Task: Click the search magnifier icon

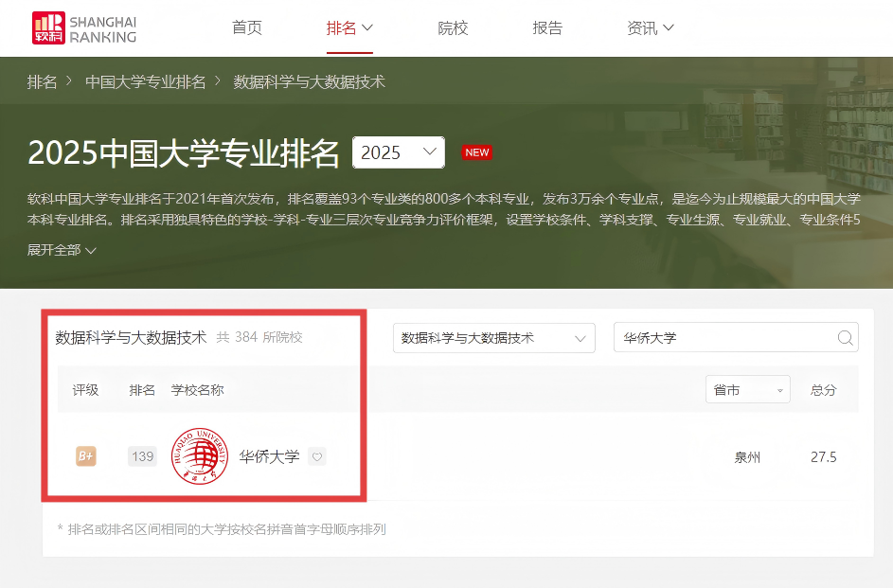Action: pos(845,338)
